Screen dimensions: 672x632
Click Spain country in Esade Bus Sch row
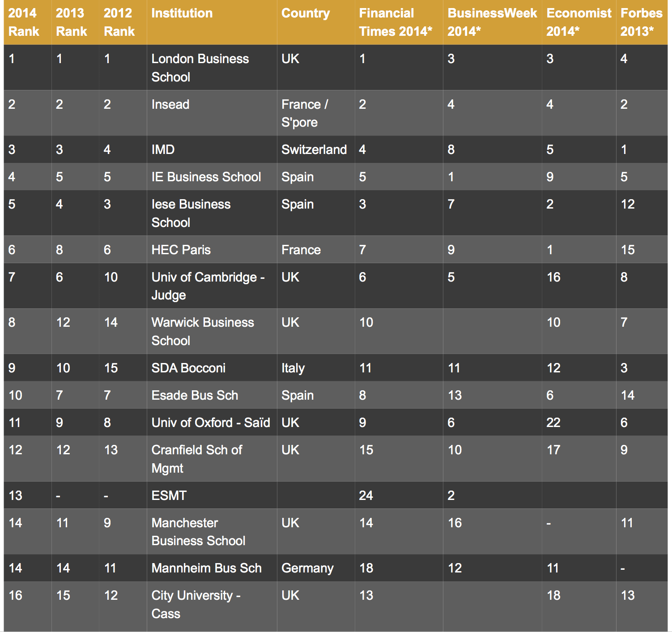[x=316, y=395]
